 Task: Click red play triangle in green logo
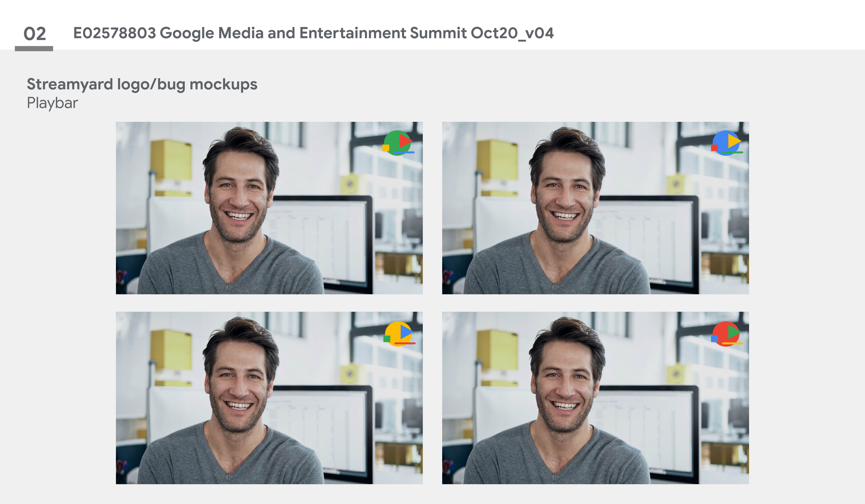click(x=404, y=141)
